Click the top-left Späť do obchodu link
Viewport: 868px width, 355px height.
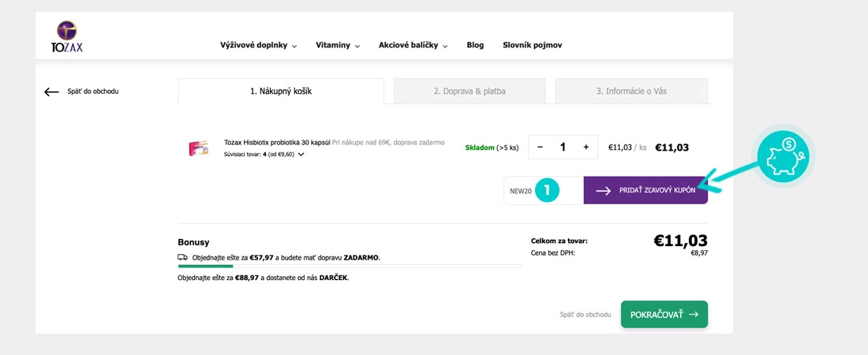click(x=92, y=92)
